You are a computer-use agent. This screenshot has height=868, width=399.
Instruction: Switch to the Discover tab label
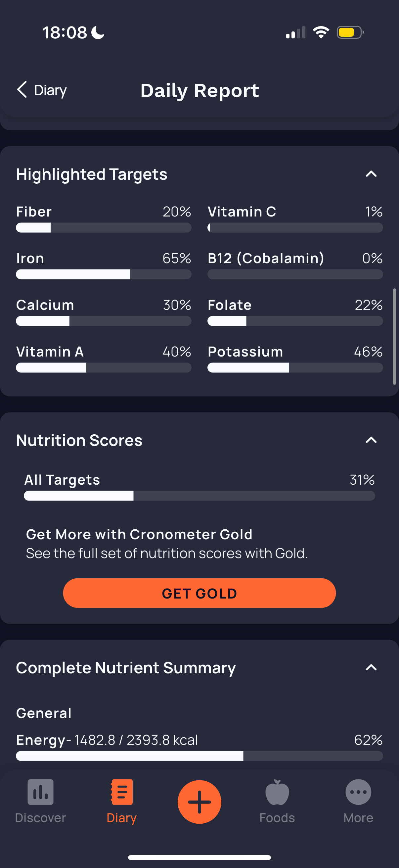40,818
